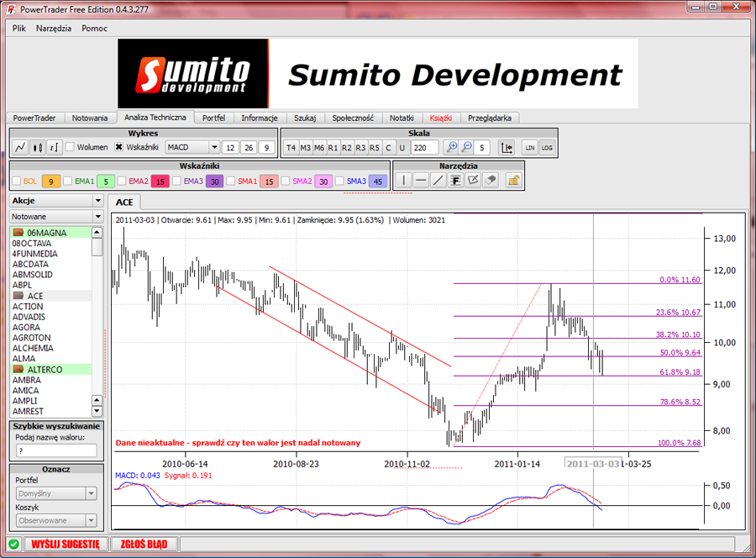Image resolution: width=756 pixels, height=558 pixels.
Task: Zoom in on the chart
Action: pos(451,147)
